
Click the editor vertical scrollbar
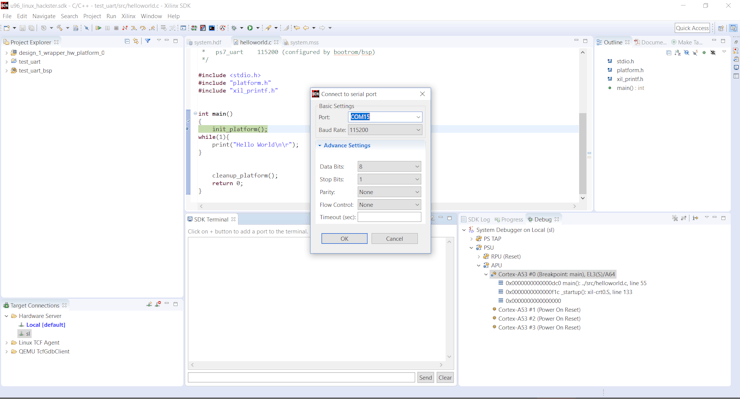tap(583, 153)
